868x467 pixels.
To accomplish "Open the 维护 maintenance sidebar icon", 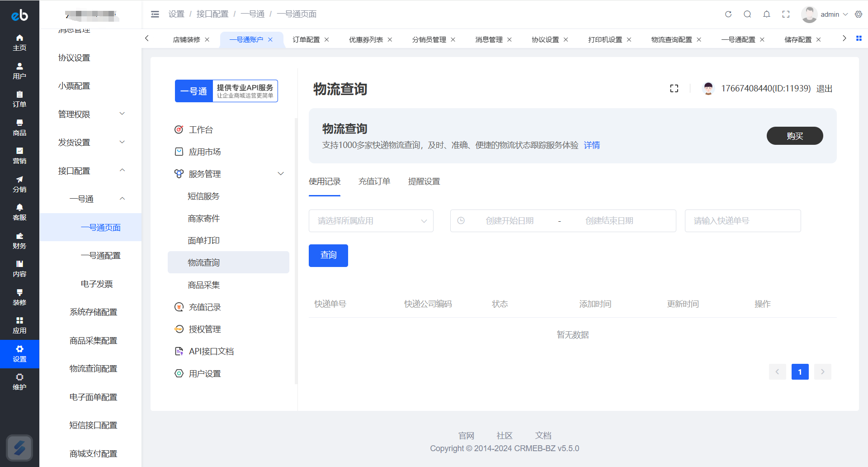I will click(19, 382).
